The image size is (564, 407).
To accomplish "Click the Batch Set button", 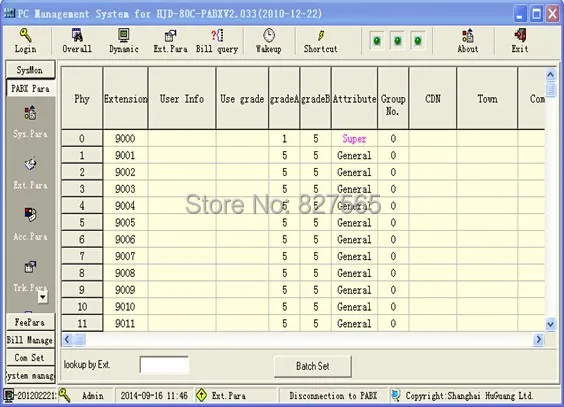I will click(313, 366).
